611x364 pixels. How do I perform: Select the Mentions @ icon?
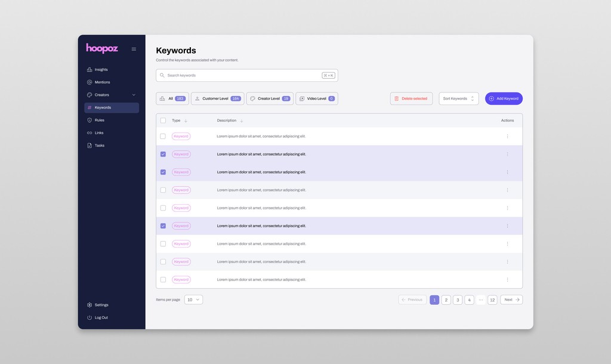point(89,82)
